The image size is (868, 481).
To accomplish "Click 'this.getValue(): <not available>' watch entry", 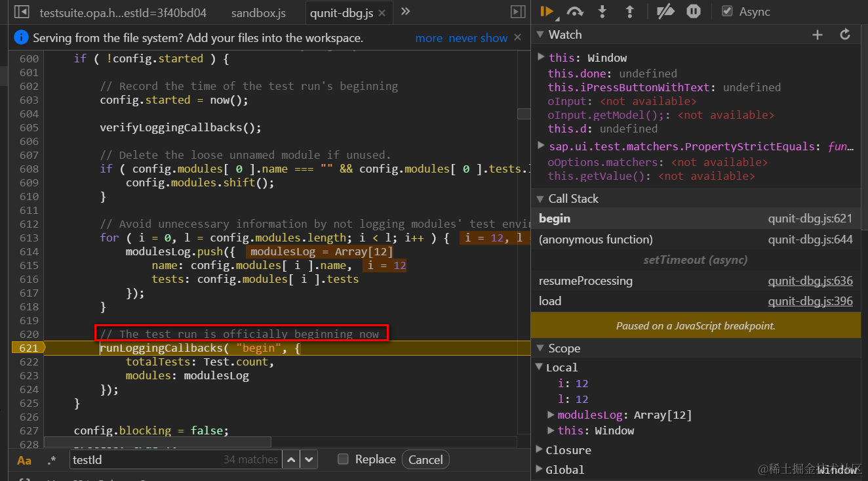I will (651, 176).
